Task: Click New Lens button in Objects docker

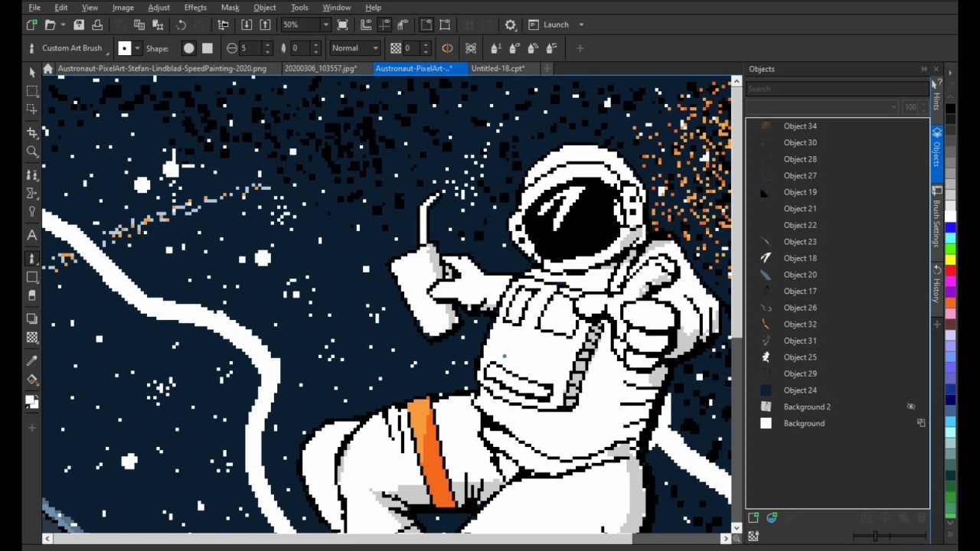Action: 772,518
